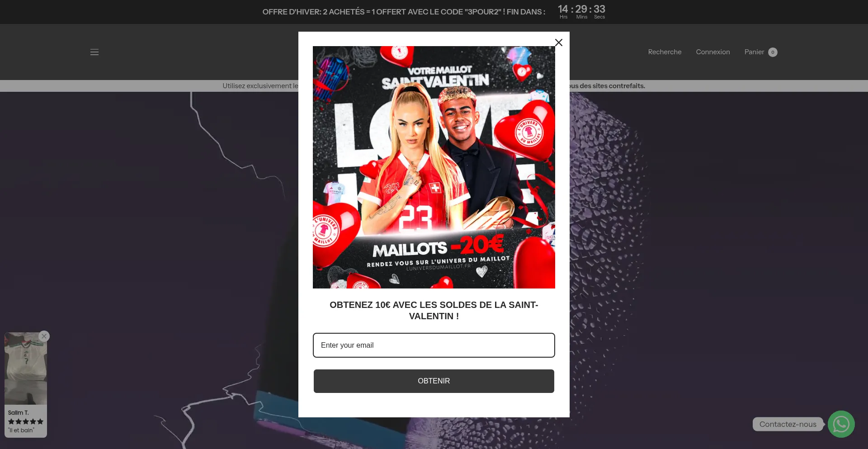The image size is (868, 449).
Task: Click the OBTENIR button
Action: tap(434, 381)
